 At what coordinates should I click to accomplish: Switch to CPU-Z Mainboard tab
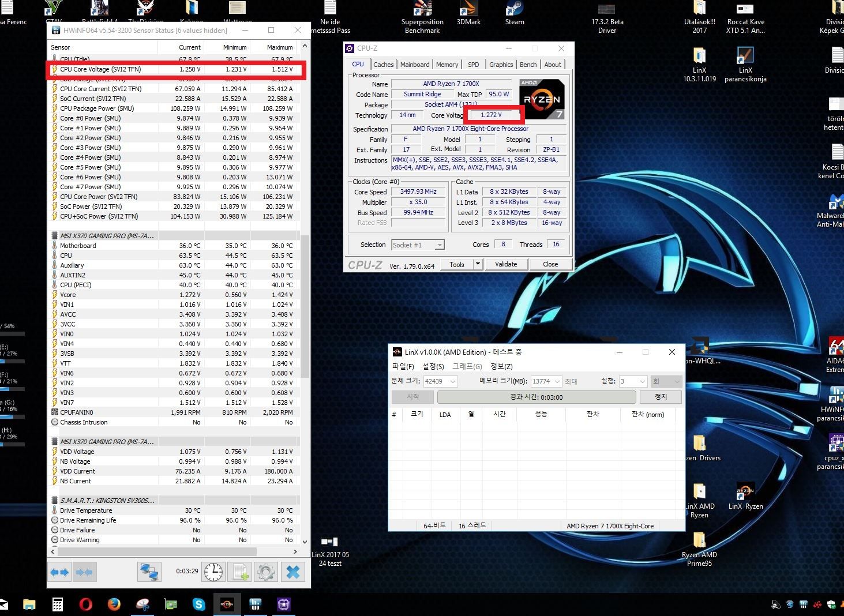point(415,65)
